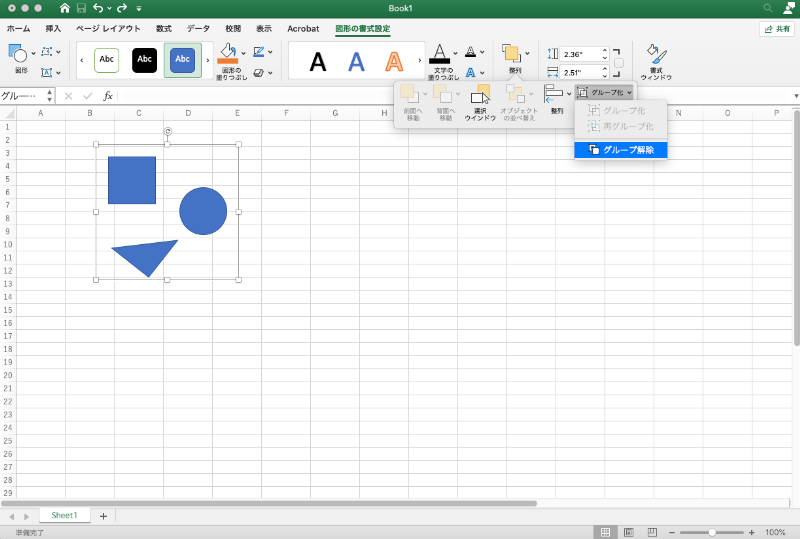
Task: Show previous shape styles with left chevron
Action: [82, 60]
